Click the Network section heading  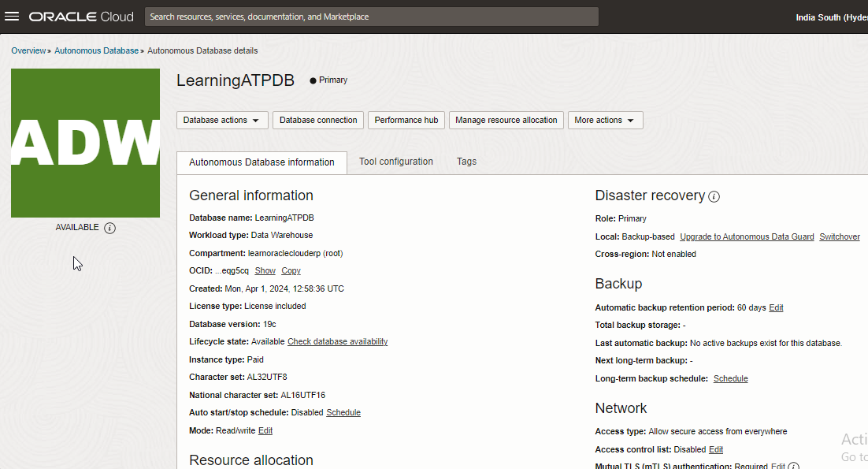(x=621, y=408)
